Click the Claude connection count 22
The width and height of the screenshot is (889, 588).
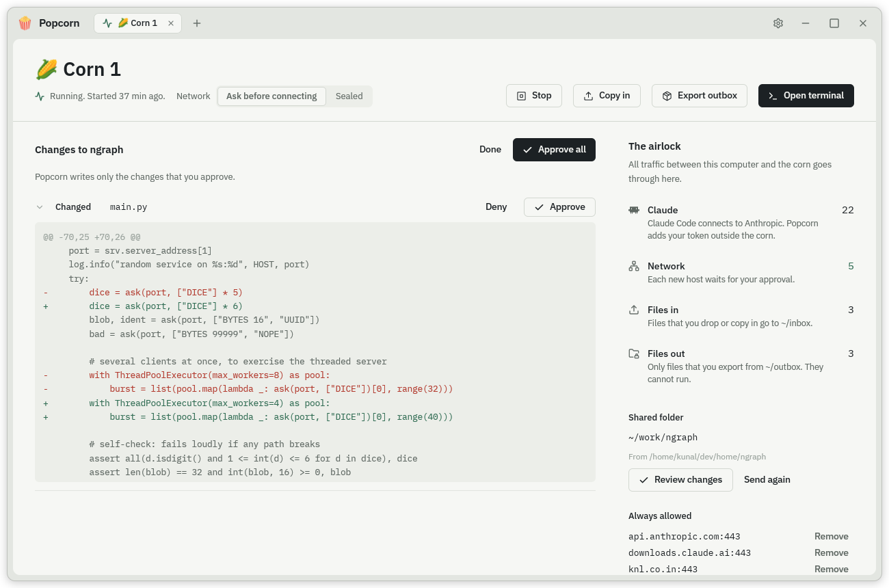[x=848, y=211]
